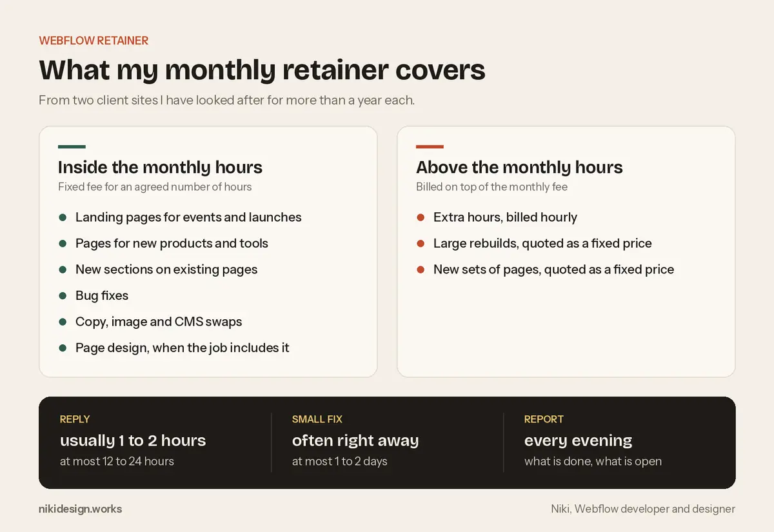Click the 'Bug fixes' list item
The width and height of the screenshot is (774, 532).
coord(102,295)
